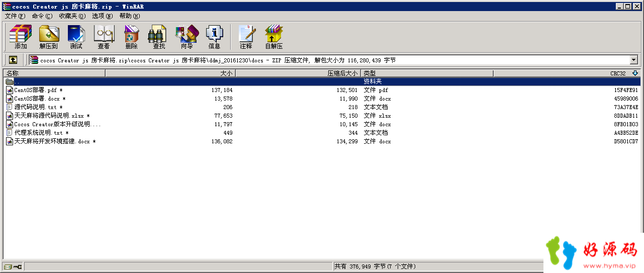This screenshot has height=273, width=644.
Task: Click the packed size value 11,990
Action: pos(348,99)
